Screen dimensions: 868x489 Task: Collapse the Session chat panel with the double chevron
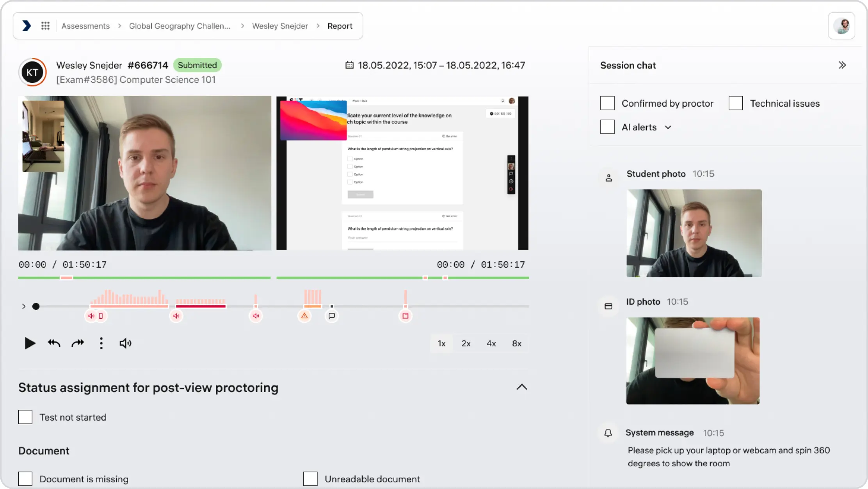pyautogui.click(x=842, y=65)
